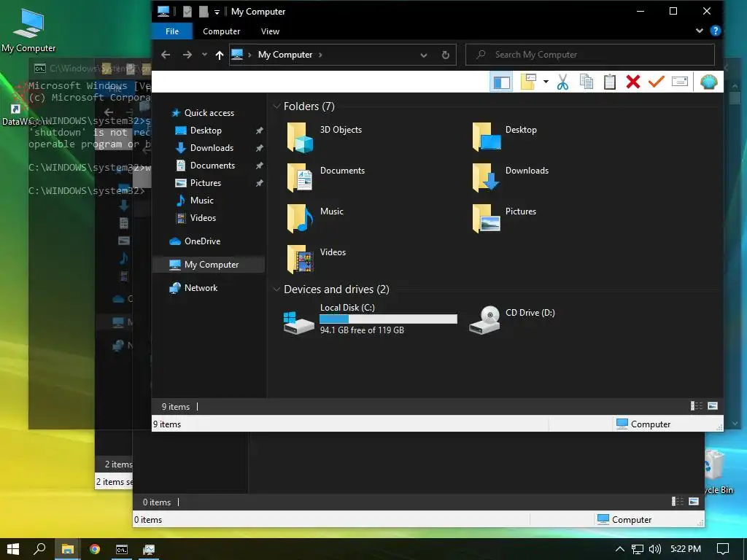Screen dimensions: 747x560
Task: Open the Windows Start menu
Action: tap(13, 549)
